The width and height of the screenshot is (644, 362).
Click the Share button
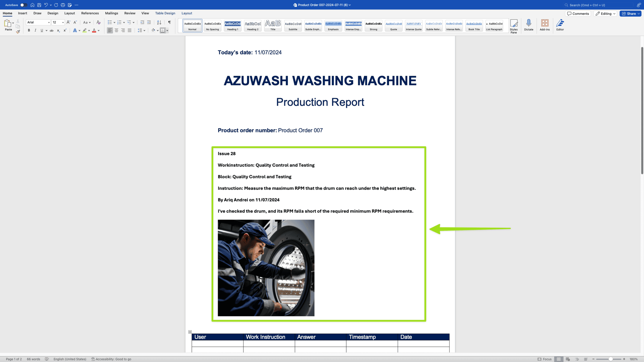click(x=630, y=14)
